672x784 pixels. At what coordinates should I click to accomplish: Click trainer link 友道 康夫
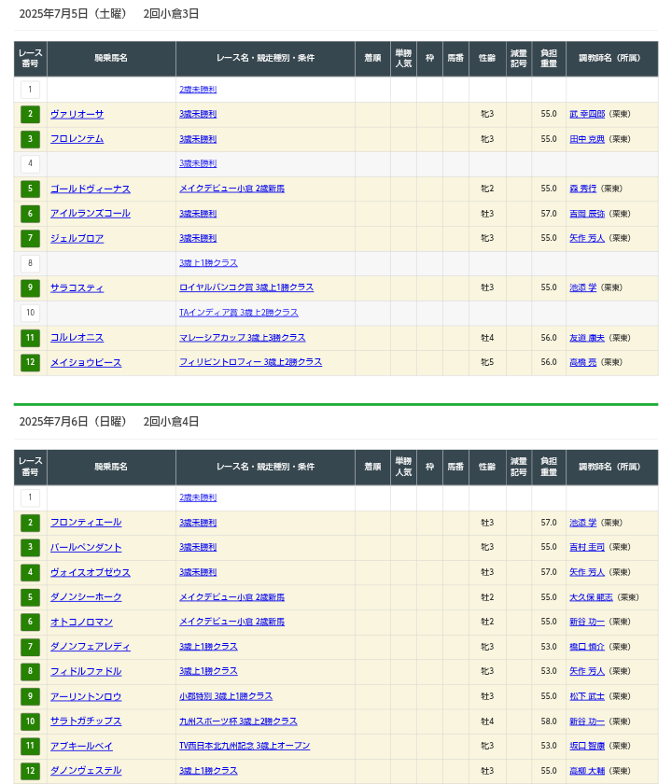587,338
